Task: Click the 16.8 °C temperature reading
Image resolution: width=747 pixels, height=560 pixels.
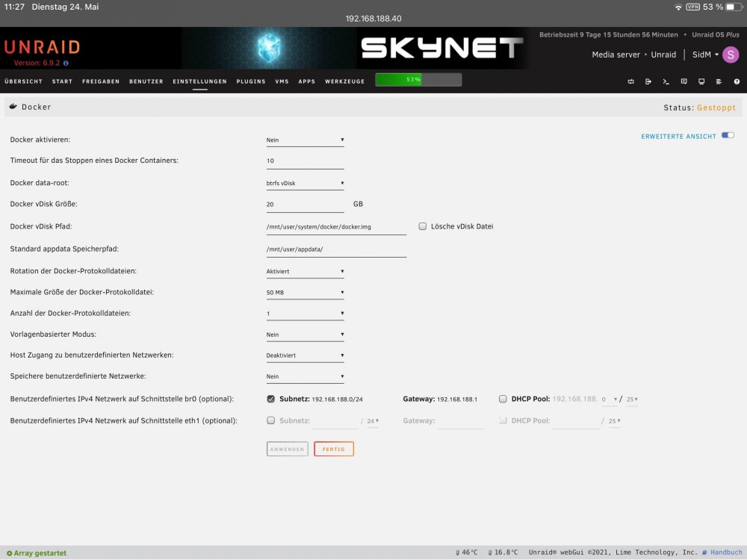Action: [503, 553]
